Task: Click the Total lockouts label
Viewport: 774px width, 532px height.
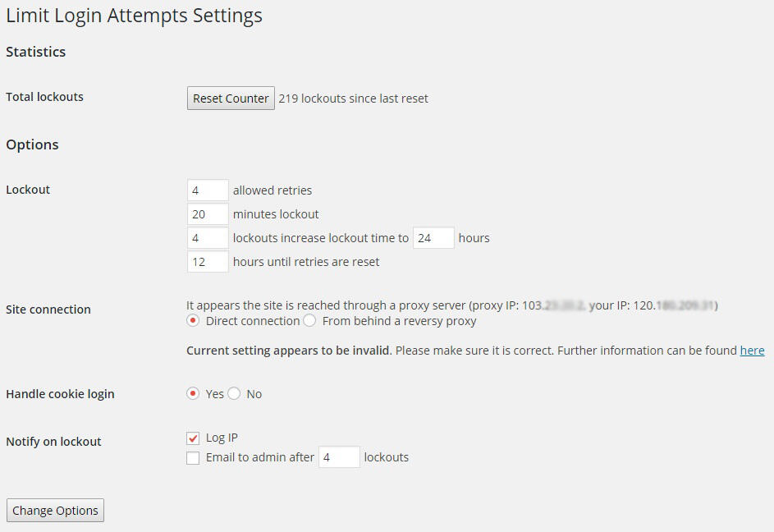Action: pos(44,97)
